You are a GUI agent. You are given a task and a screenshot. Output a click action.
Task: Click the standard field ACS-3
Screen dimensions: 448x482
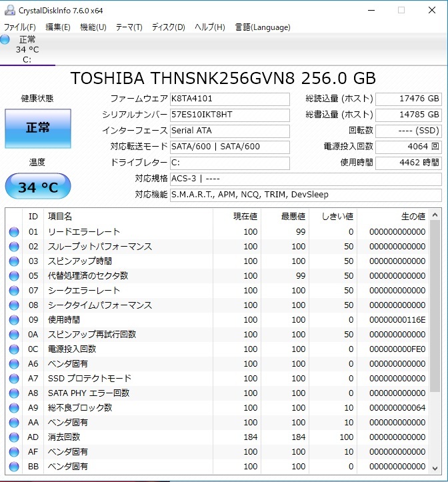tap(305, 179)
